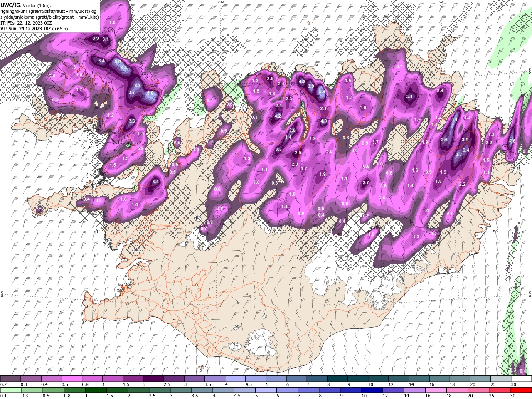Image resolution: width=532 pixels, height=399 pixels.
Task: Click the '4.3' snowfall value on map
Action: pyautogui.click(x=324, y=121)
